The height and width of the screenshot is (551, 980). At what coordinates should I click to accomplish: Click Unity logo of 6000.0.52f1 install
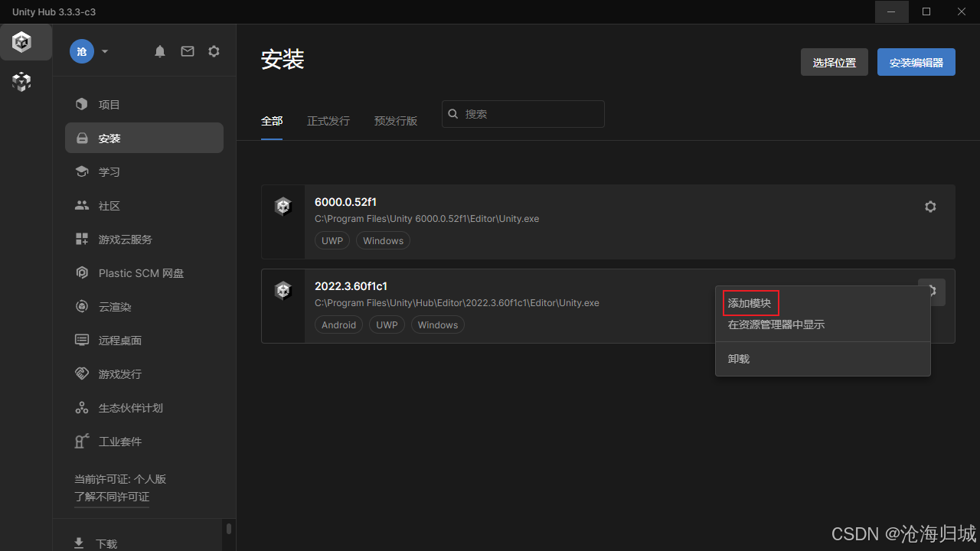pos(283,207)
